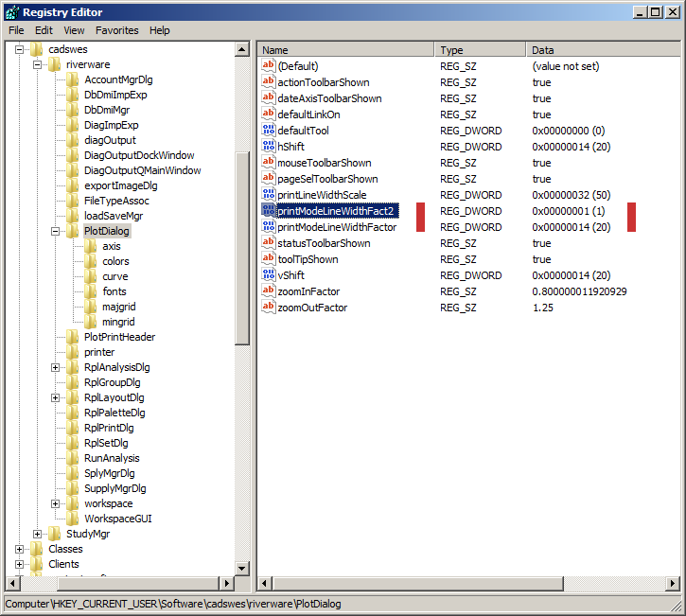Click the mouseToolbarShown string icon

268,163
